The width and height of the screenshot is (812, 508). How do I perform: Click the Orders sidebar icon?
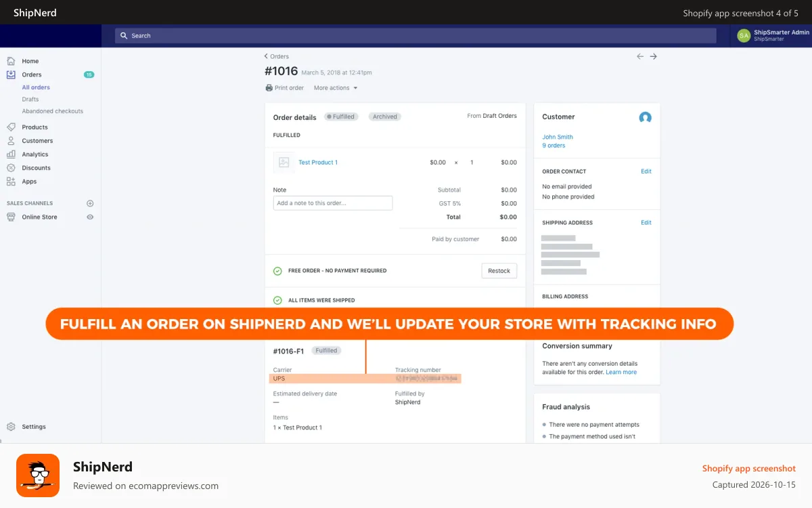tap(11, 75)
